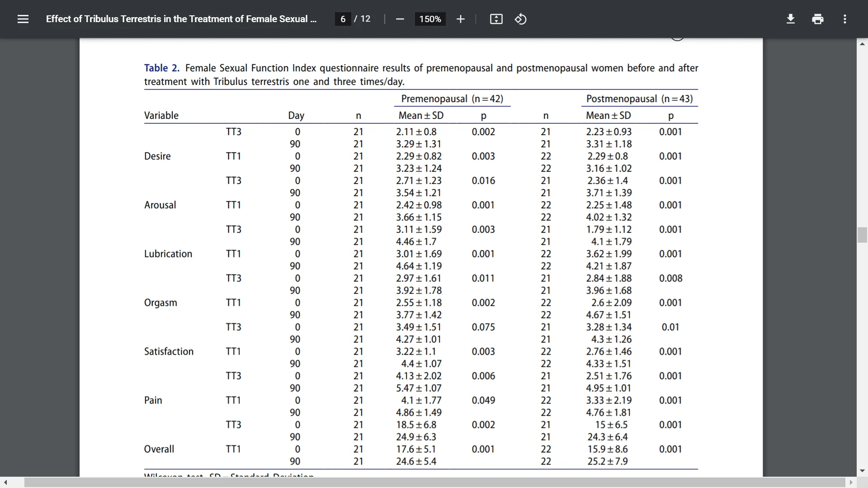Click the download icon to save document
868x488 pixels.
[x=791, y=19]
